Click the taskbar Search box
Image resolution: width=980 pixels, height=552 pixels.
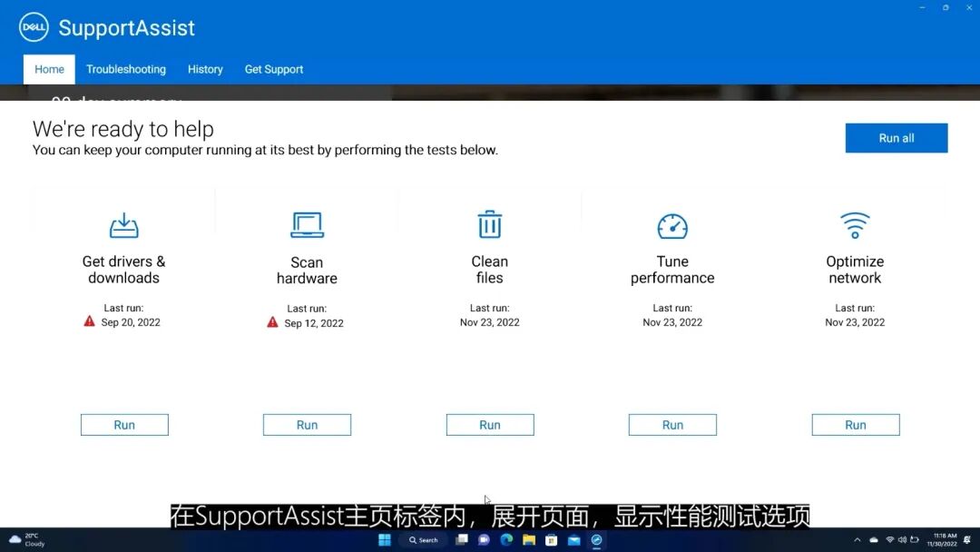click(424, 539)
